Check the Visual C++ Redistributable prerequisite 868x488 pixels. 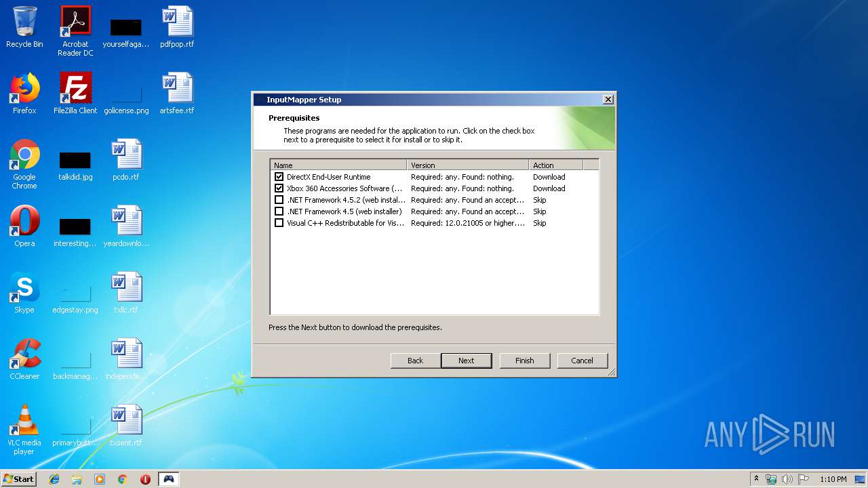tap(279, 223)
